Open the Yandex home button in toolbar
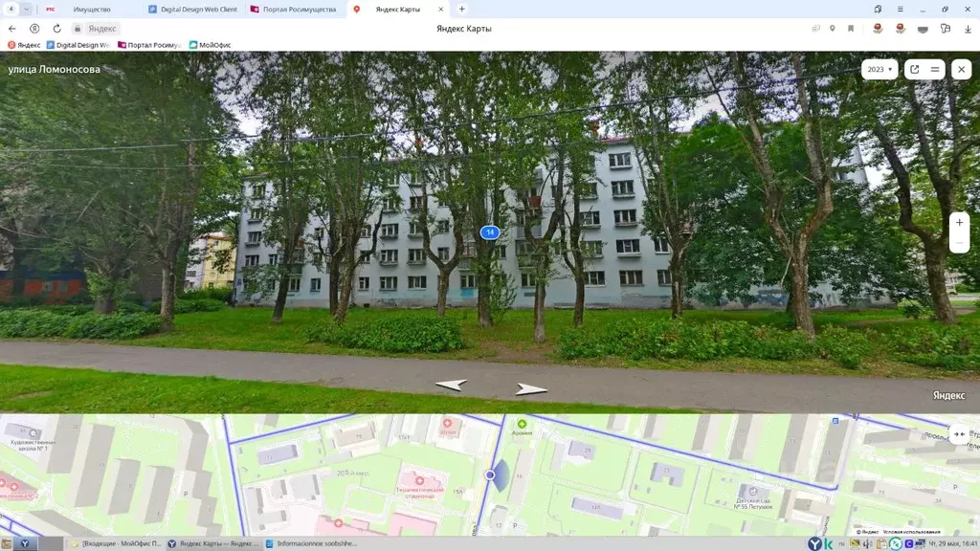This screenshot has width=980, height=551. [34, 29]
